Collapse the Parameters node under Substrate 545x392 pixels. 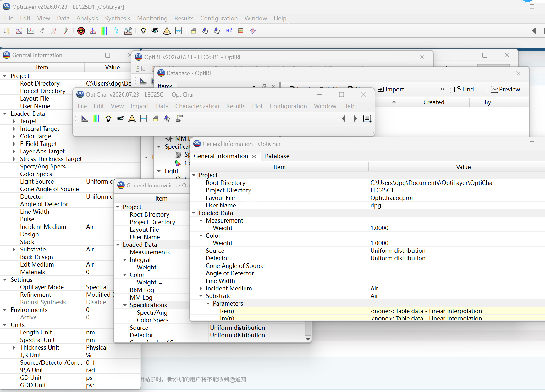[208, 304]
